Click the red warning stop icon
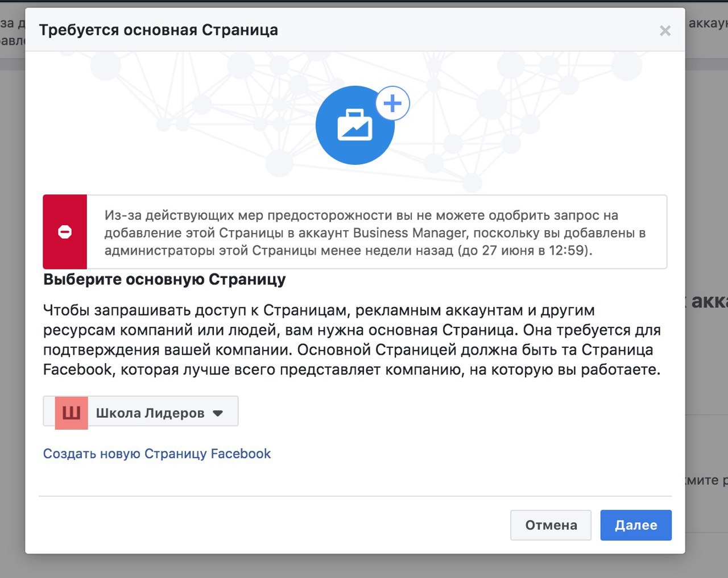 [x=65, y=232]
